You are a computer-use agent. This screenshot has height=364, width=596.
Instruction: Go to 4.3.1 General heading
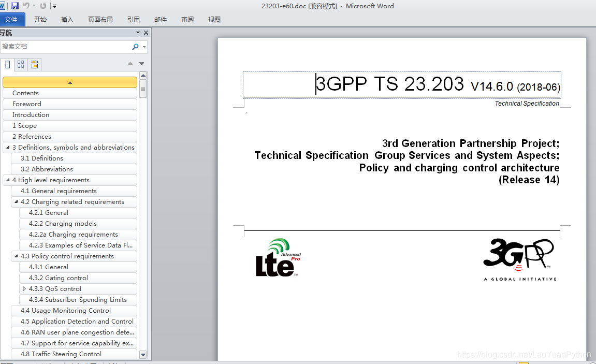point(78,267)
